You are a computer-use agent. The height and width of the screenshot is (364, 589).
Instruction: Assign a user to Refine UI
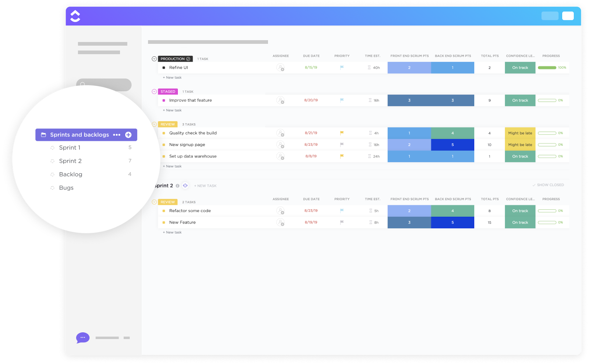coord(281,68)
